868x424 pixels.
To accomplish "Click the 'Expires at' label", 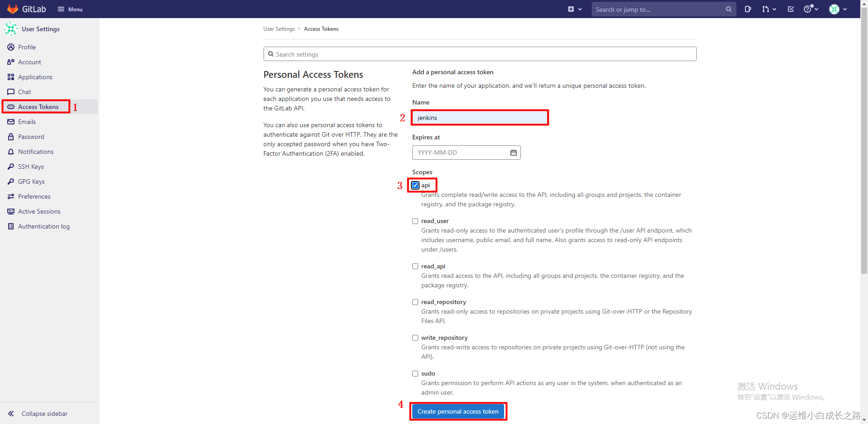I will coord(426,137).
